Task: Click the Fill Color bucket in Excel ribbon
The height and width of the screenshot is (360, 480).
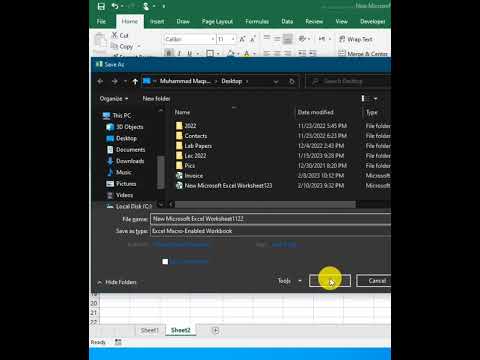Action: point(231,53)
